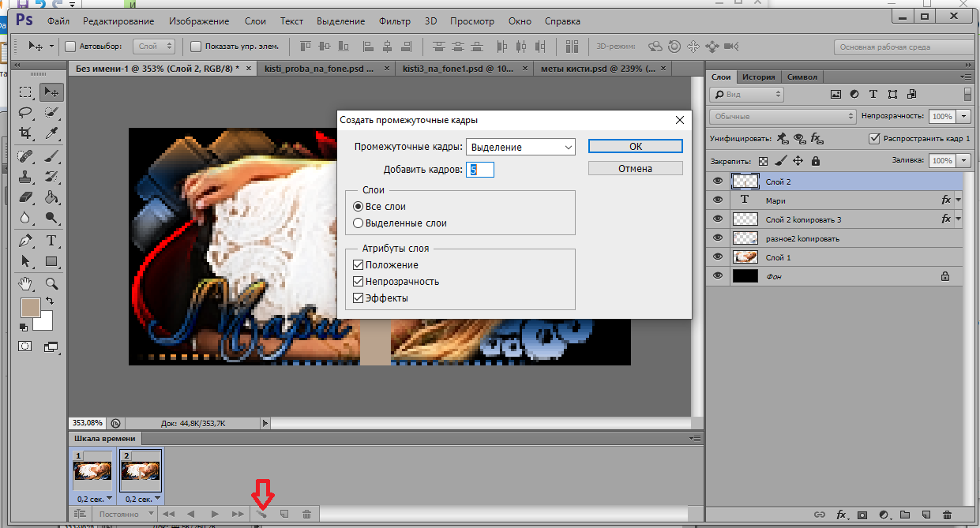Click the foreground color swatch
The width and height of the screenshot is (980, 528).
[30, 309]
